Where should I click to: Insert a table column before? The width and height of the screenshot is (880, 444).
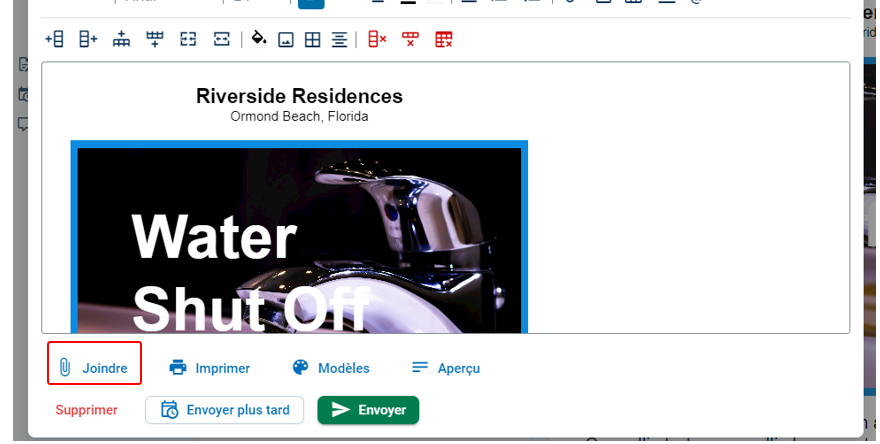(54, 39)
